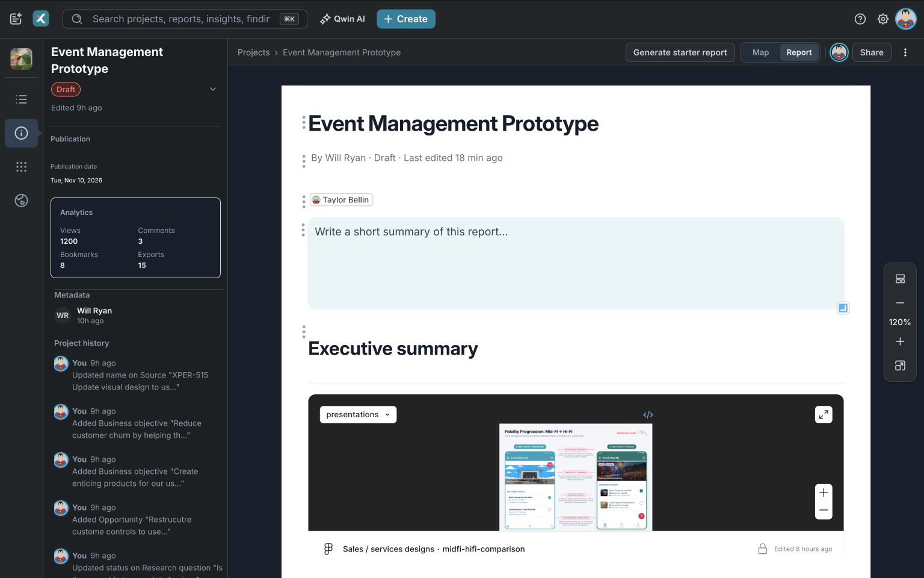
Task: Click the fit-to-view icon below zoom plus
Action: [x=900, y=365]
